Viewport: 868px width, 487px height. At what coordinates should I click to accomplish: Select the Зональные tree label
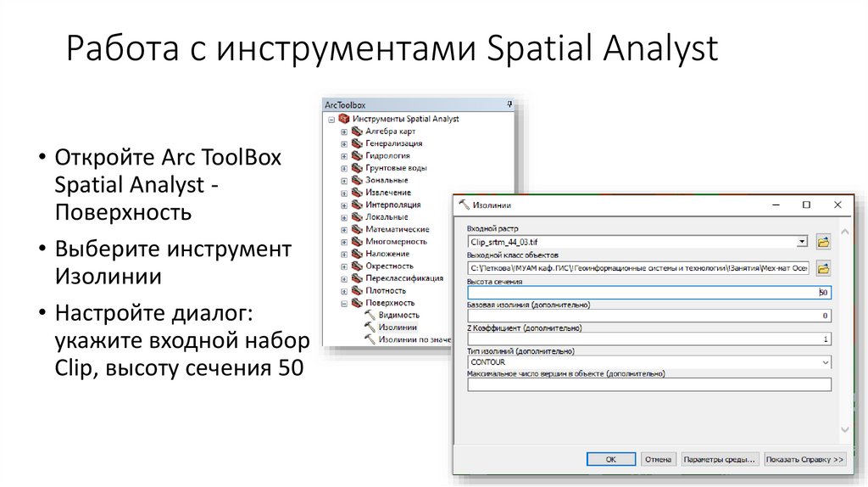coord(387,180)
